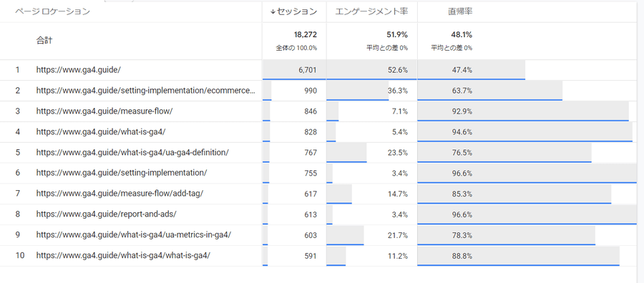
Task: Click the 92.9% bounce rate bar
Action: (x=523, y=111)
